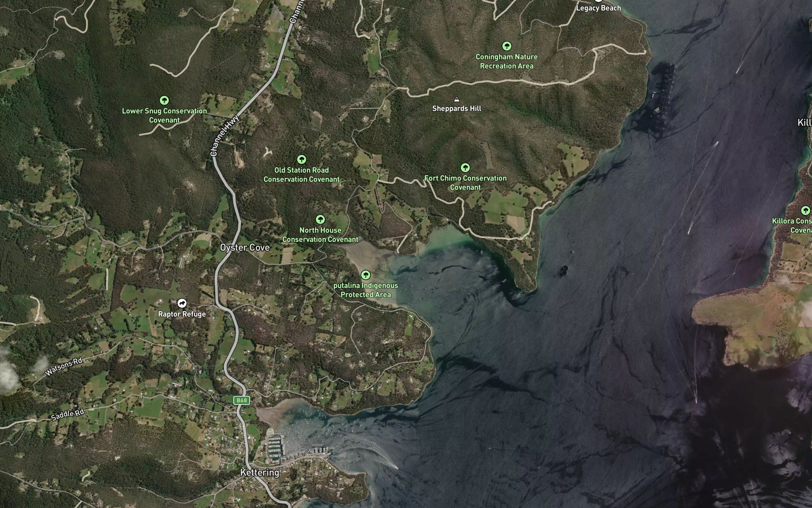The height and width of the screenshot is (508, 812).
Task: Click the Sheppards Hill peak marker
Action: click(456, 99)
